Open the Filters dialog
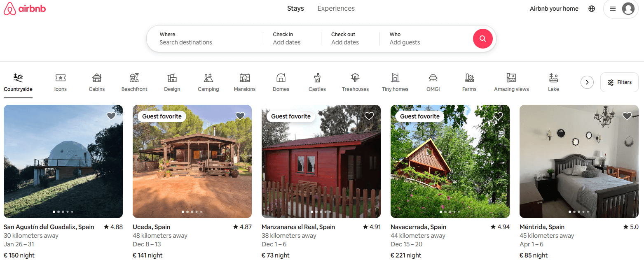644x269 pixels. (x=619, y=82)
